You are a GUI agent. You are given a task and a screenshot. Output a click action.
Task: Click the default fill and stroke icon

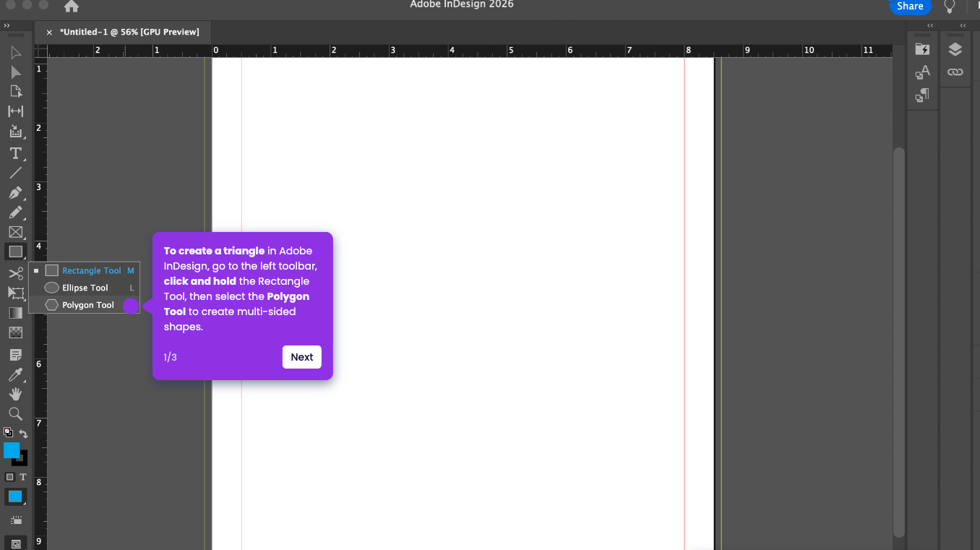coord(8,432)
